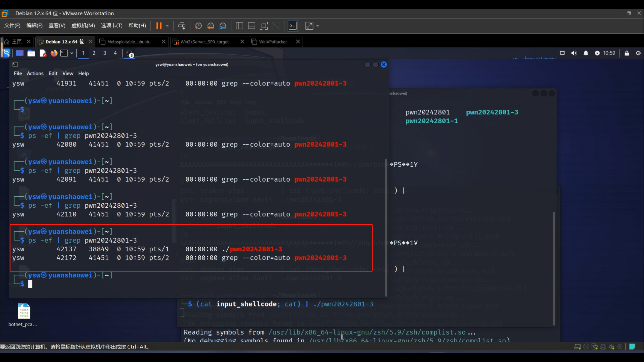This screenshot has height=362, width=644.
Task: Open the terminal launcher dropdown chevron
Action: coord(72,53)
